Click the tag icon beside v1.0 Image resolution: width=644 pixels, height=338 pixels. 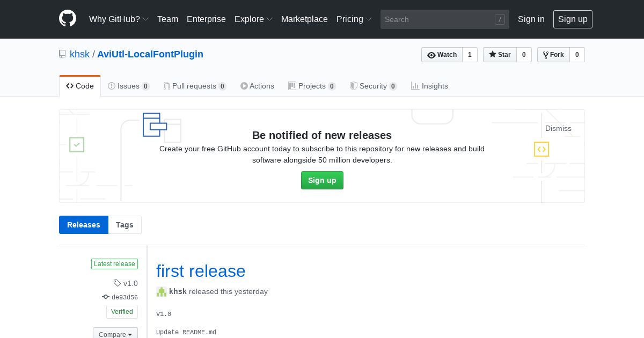click(117, 283)
